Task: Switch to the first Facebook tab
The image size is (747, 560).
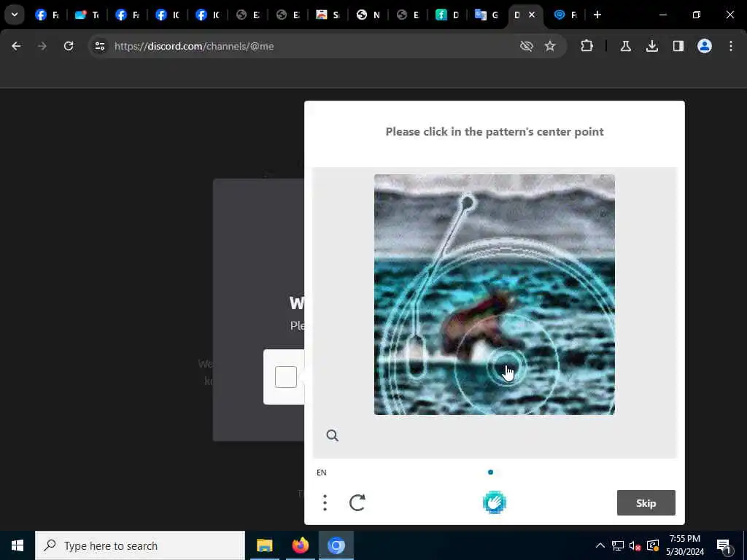Action: click(47, 15)
